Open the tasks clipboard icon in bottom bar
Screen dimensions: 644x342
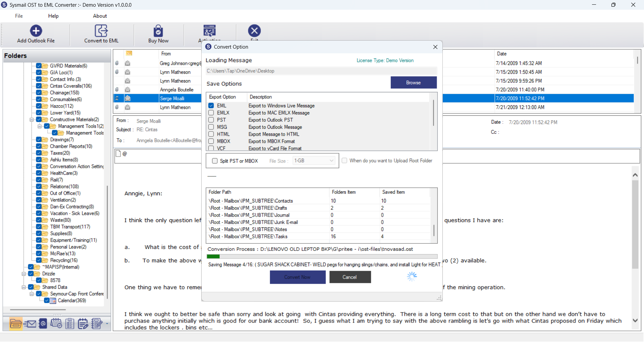tap(70, 324)
